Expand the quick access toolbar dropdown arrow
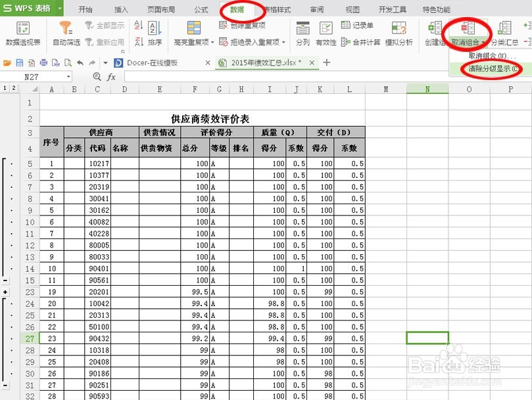 pyautogui.click(x=105, y=63)
